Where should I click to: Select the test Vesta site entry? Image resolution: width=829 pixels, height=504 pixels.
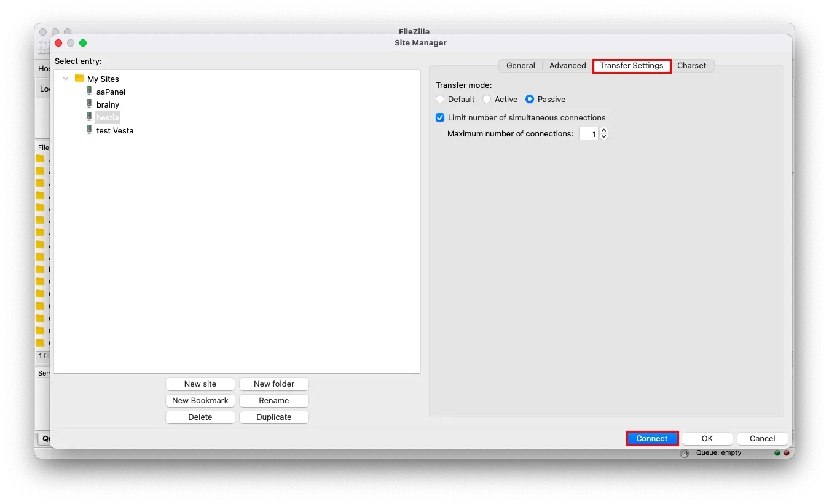tap(115, 130)
